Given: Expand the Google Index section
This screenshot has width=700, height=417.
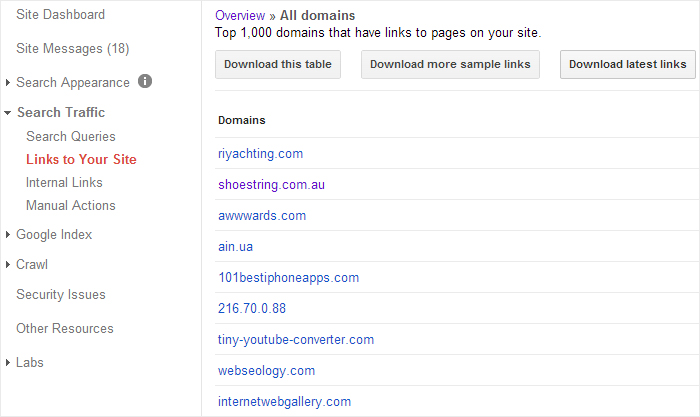Looking at the screenshot, I should [x=53, y=235].
